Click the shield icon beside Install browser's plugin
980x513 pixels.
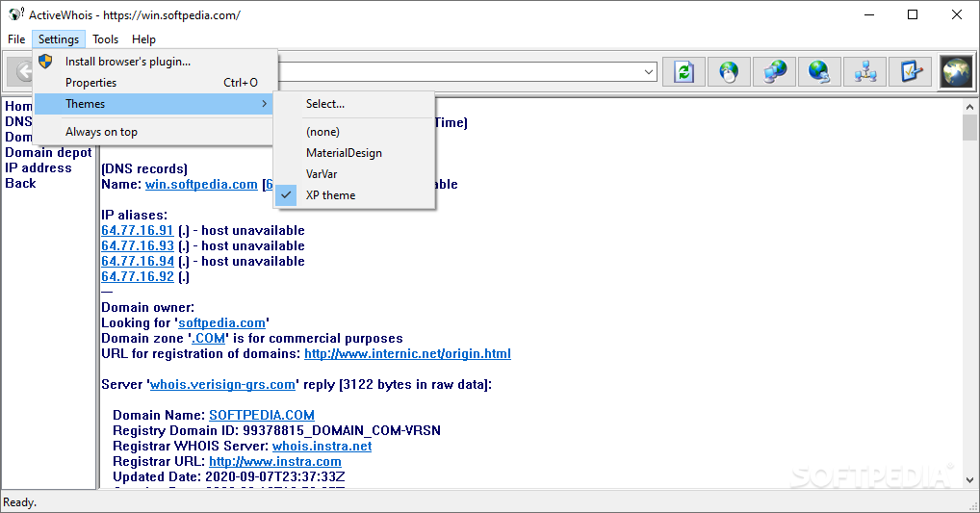[45, 62]
